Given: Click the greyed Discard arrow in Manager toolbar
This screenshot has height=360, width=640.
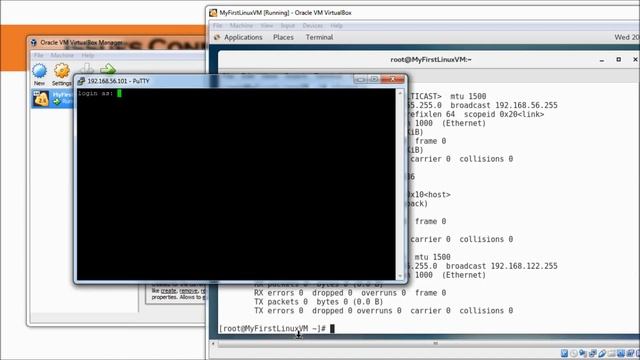Looking at the screenshot, I should click(x=86, y=69).
